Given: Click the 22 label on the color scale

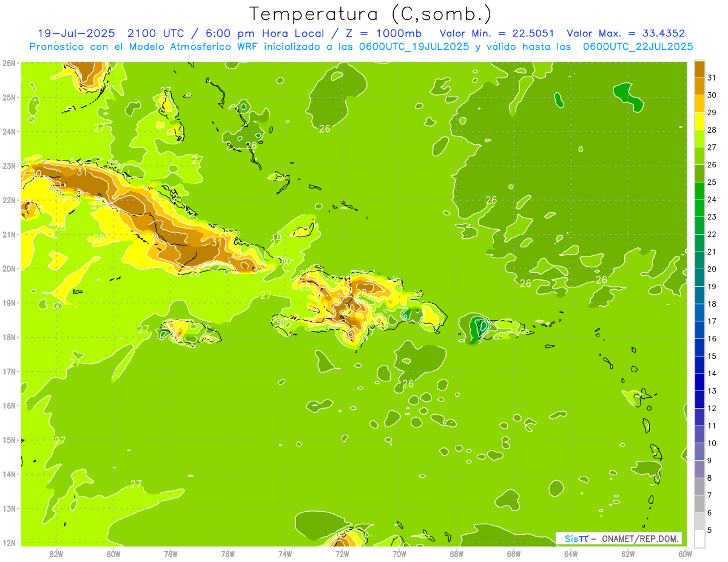Looking at the screenshot, I should coord(712,235).
